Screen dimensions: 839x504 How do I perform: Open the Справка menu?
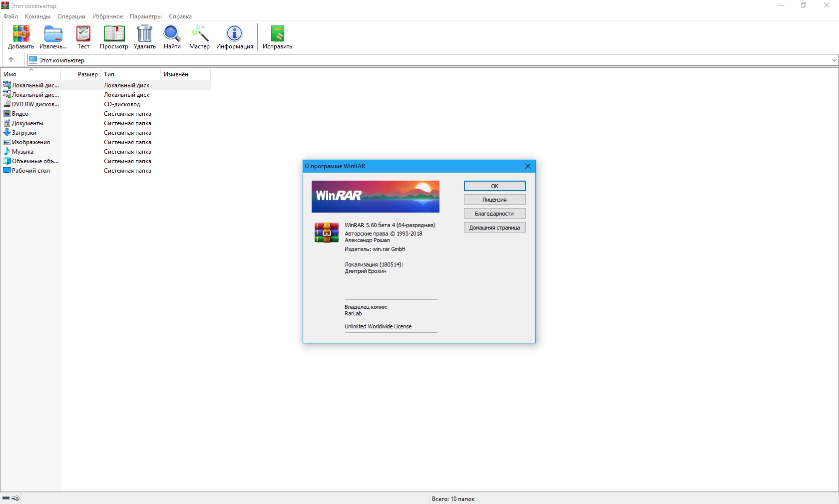tap(180, 16)
